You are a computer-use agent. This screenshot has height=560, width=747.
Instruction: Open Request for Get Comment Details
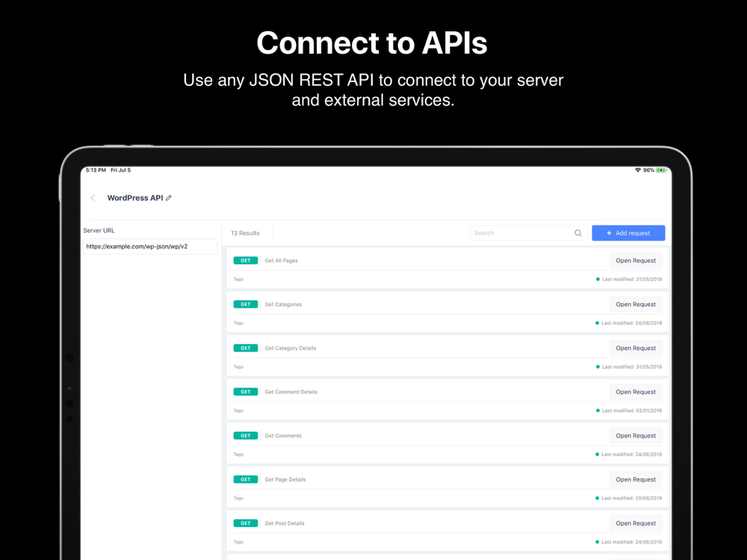(x=636, y=392)
